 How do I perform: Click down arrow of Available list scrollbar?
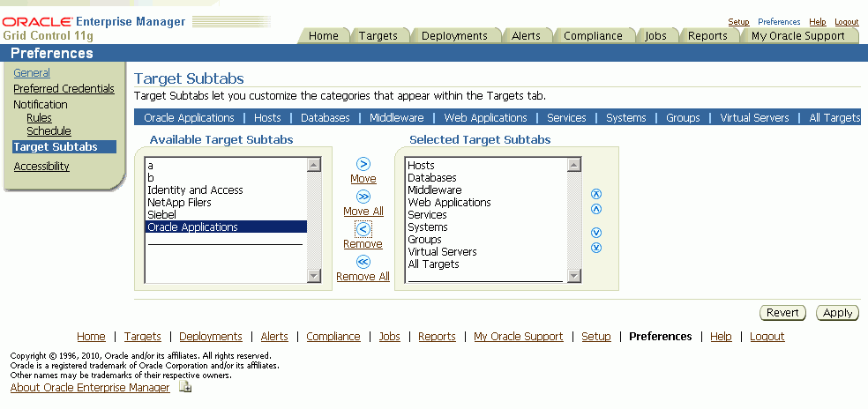point(314,276)
